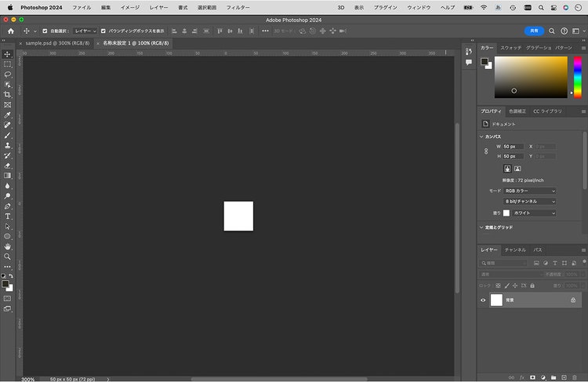Select the Crop tool
Viewport: 588px width, 382px height.
pos(7,95)
